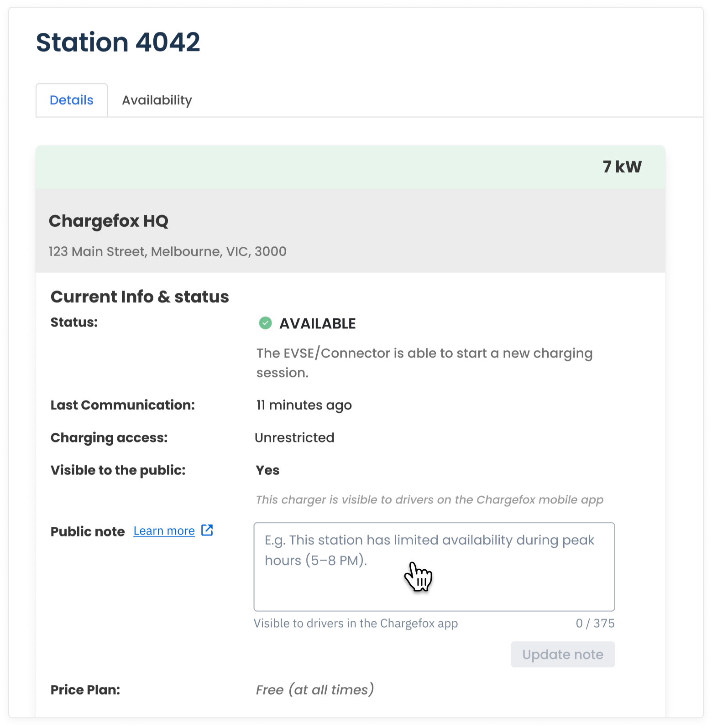Open the Details tab
The width and height of the screenshot is (712, 728).
tap(72, 100)
